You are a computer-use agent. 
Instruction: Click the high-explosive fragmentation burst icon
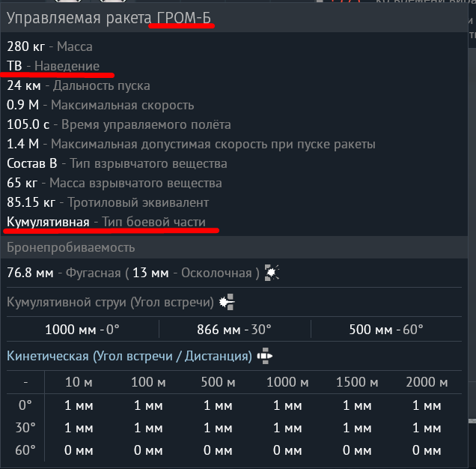click(272, 273)
